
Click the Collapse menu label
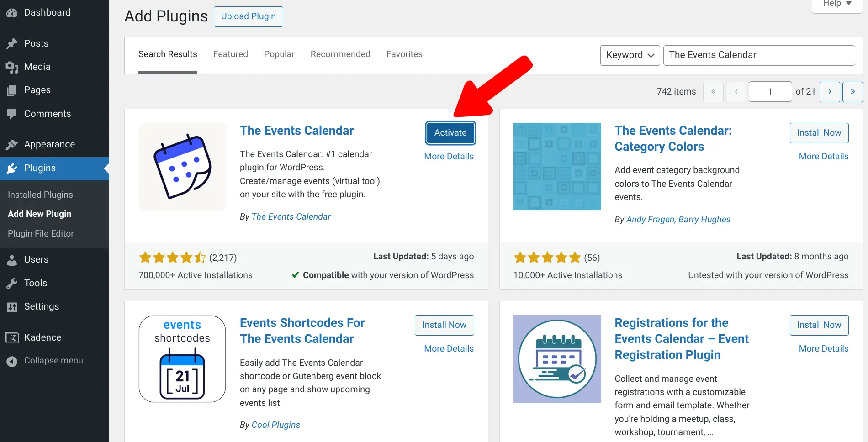53,361
